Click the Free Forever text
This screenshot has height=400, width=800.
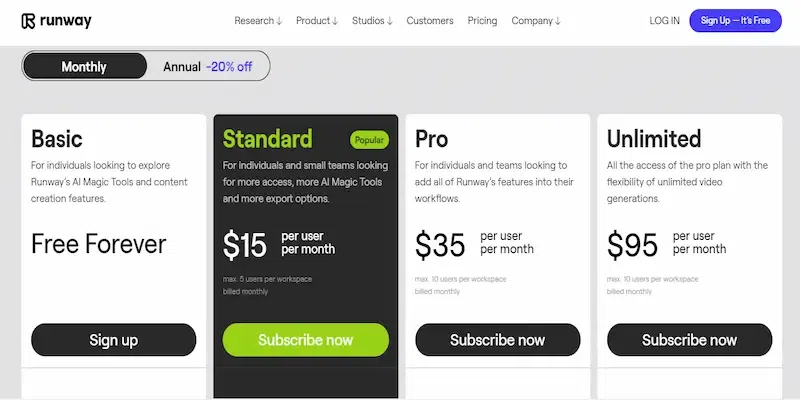[x=98, y=244]
